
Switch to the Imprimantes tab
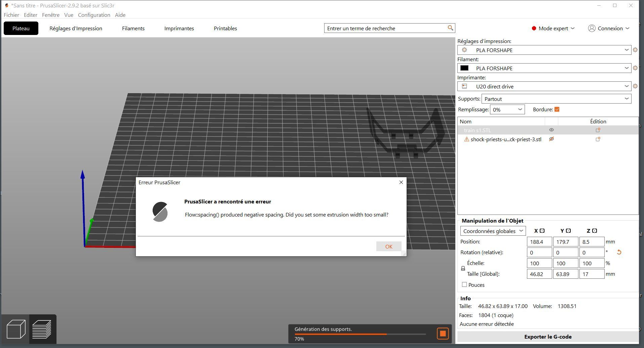pyautogui.click(x=179, y=28)
